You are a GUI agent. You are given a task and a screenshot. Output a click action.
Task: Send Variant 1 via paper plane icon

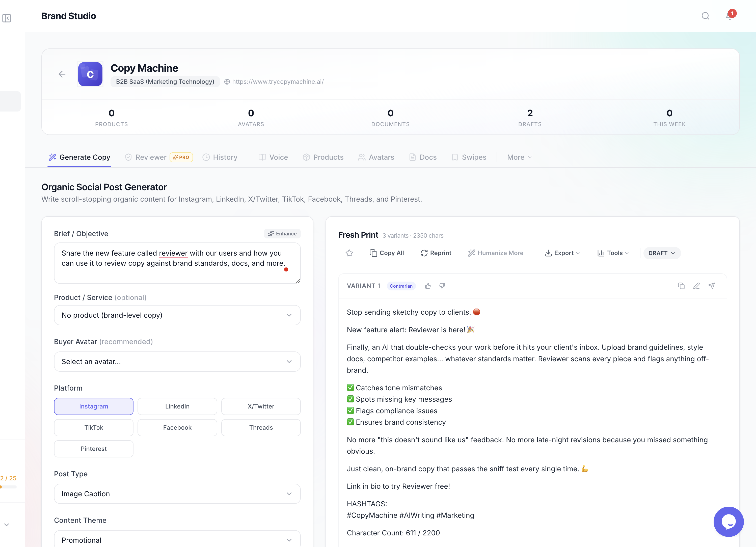tap(712, 286)
